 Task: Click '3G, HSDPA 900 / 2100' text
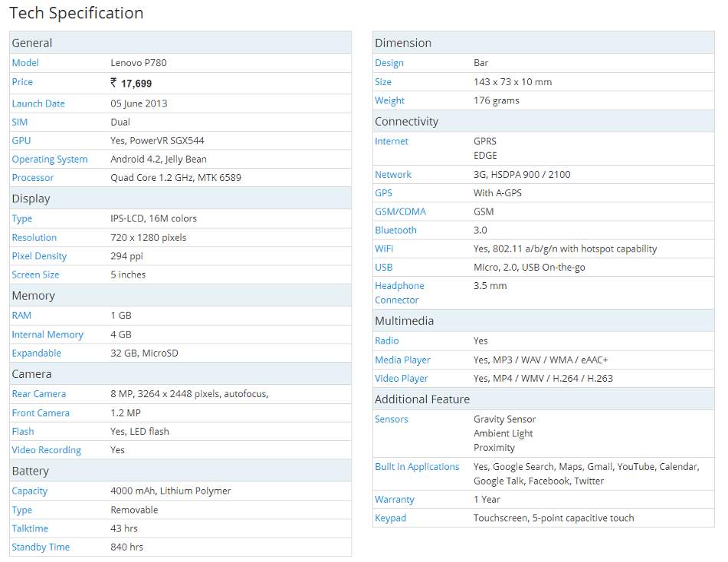522,175
